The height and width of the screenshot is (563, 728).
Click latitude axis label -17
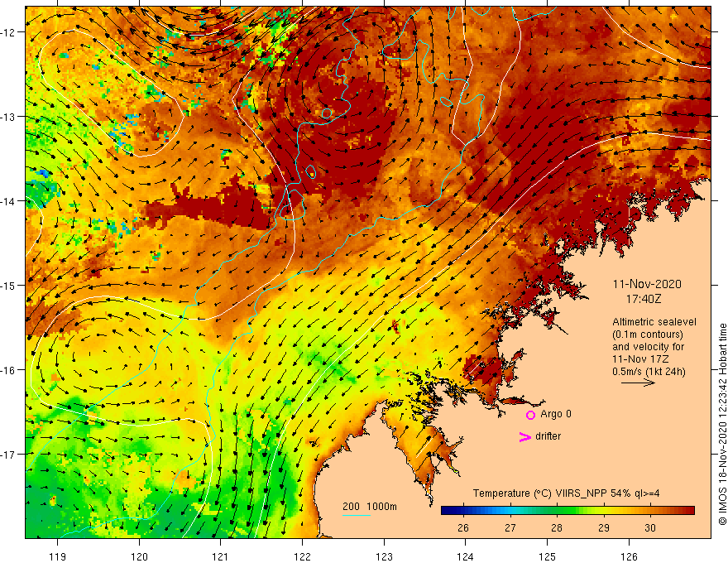8,454
